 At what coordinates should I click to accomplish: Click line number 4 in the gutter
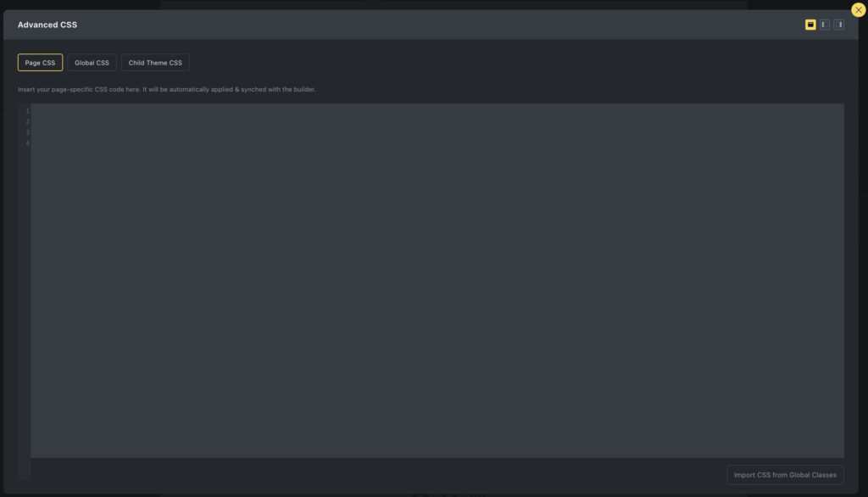(27, 143)
